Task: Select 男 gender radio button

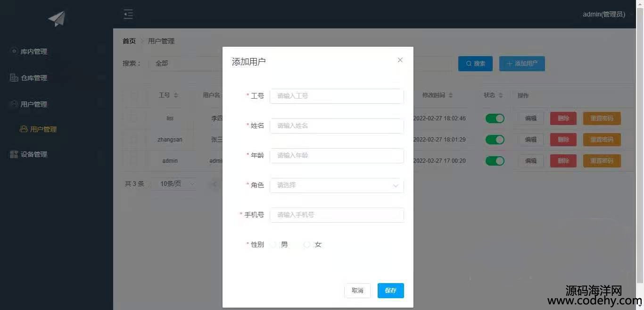Action: tap(273, 244)
